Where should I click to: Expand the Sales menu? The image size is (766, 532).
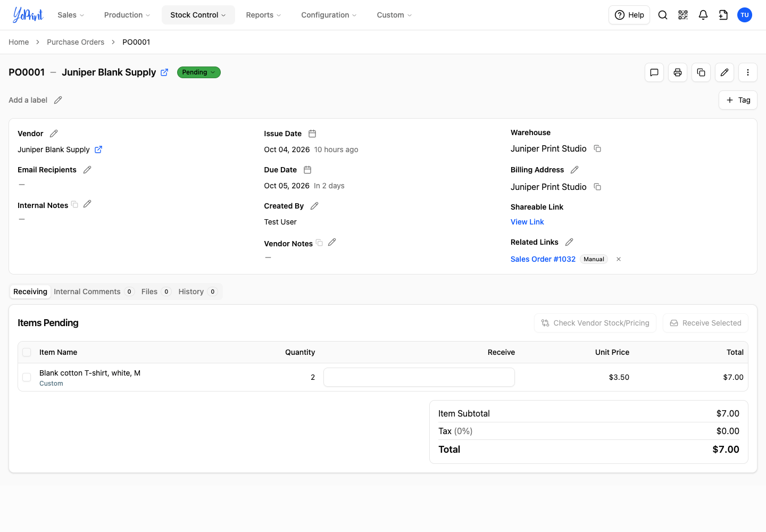[71, 15]
